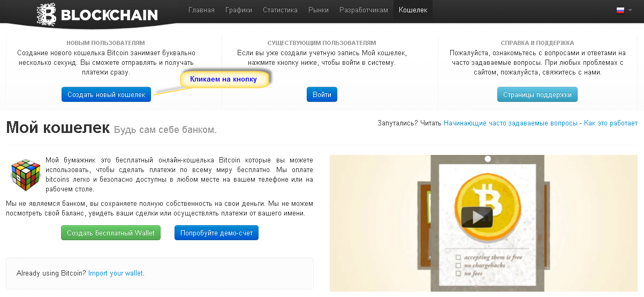Click the Будь сам себе банком subtitle

pos(165,130)
